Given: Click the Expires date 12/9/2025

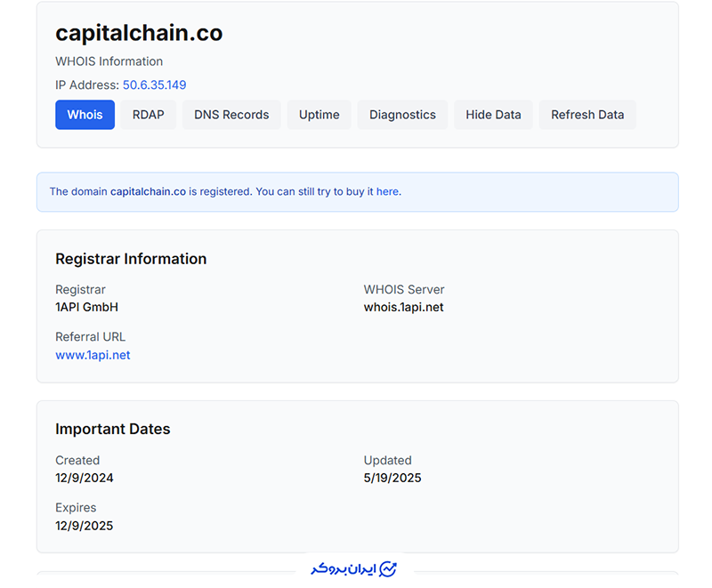Looking at the screenshot, I should click(84, 526).
